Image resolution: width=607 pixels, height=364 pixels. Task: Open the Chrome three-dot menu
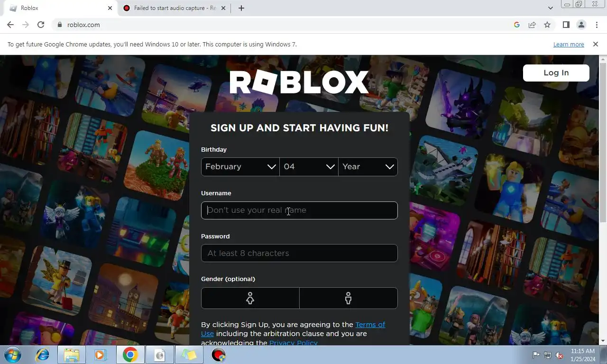[597, 25]
